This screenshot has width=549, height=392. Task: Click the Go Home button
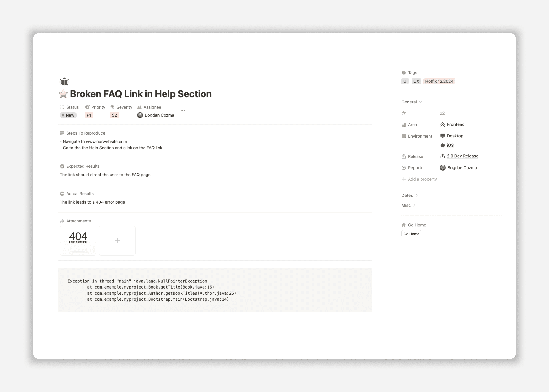point(411,234)
